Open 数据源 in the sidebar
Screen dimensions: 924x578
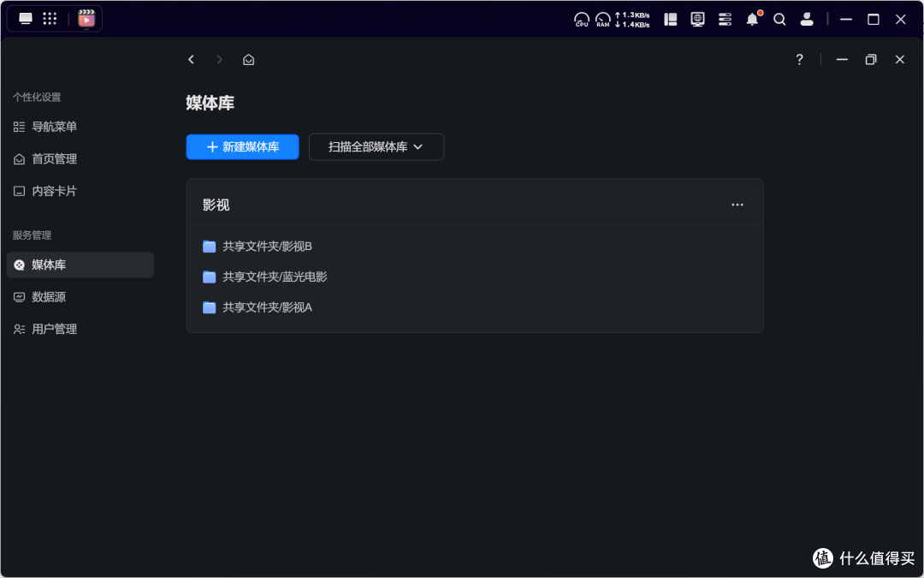[80, 297]
